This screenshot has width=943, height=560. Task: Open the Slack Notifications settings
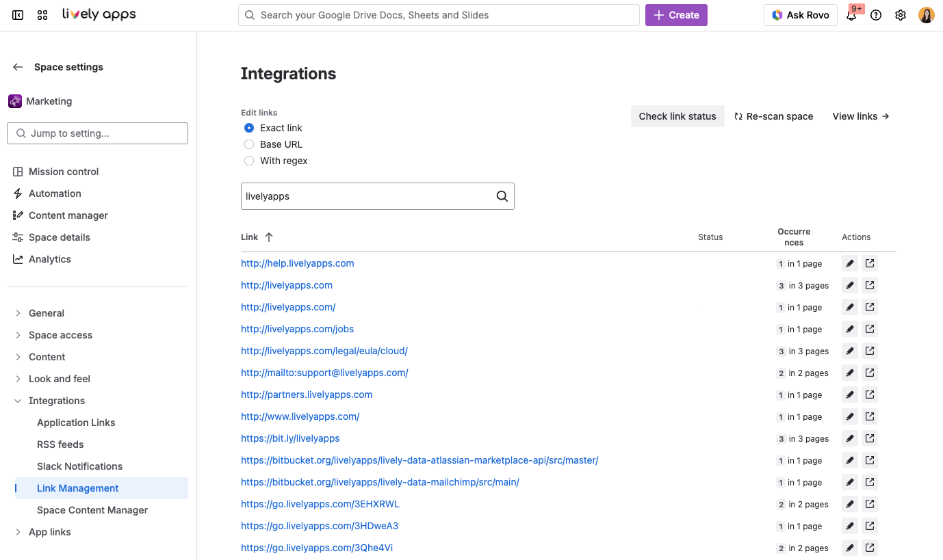[79, 466]
